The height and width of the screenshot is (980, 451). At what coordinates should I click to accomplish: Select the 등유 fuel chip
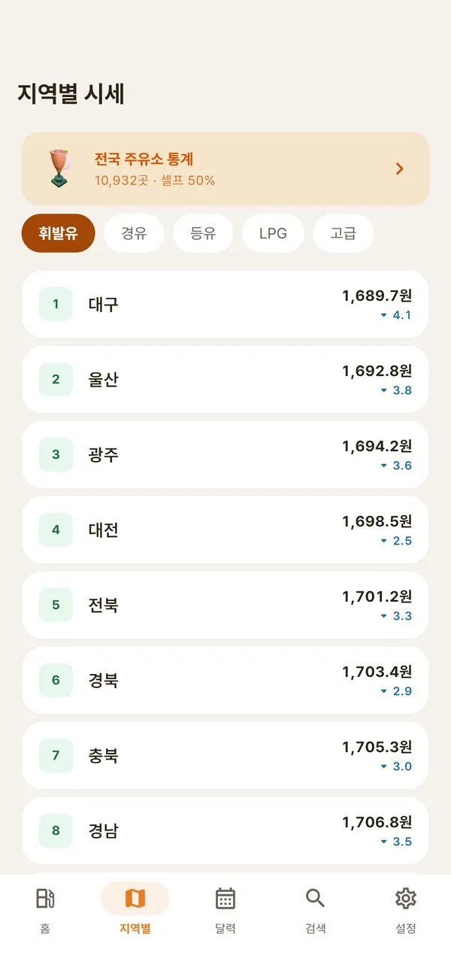[x=203, y=233]
